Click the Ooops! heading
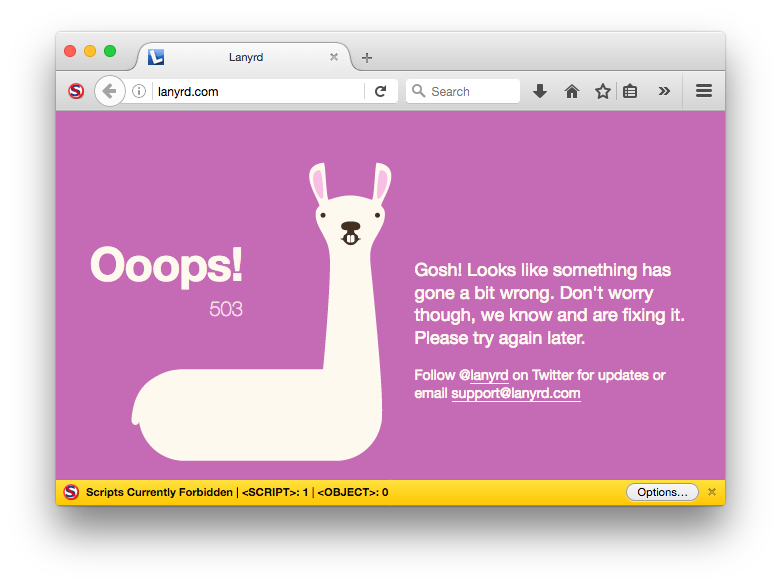Screen dimensions: 781x586 pos(166,265)
